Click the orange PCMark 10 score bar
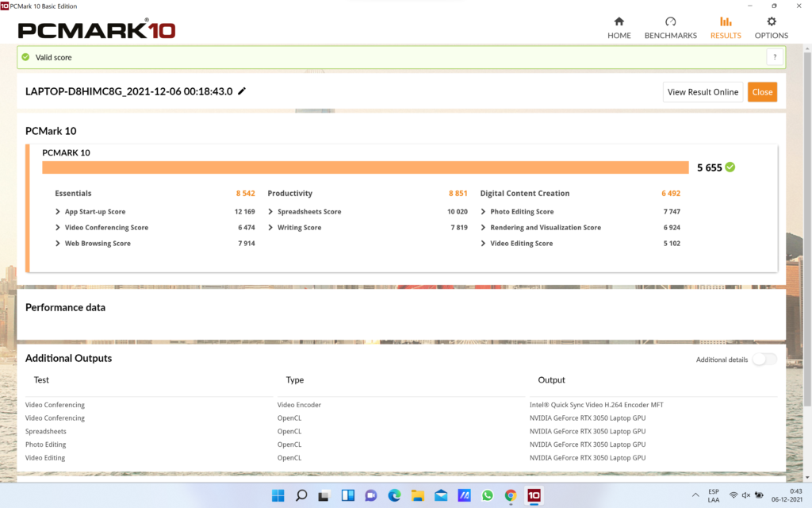The image size is (812, 508). tap(365, 167)
